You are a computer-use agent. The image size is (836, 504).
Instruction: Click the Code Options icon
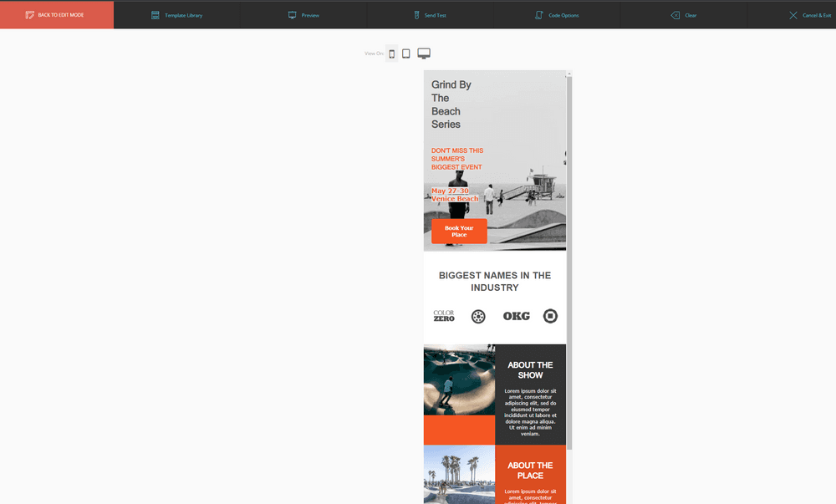click(539, 15)
